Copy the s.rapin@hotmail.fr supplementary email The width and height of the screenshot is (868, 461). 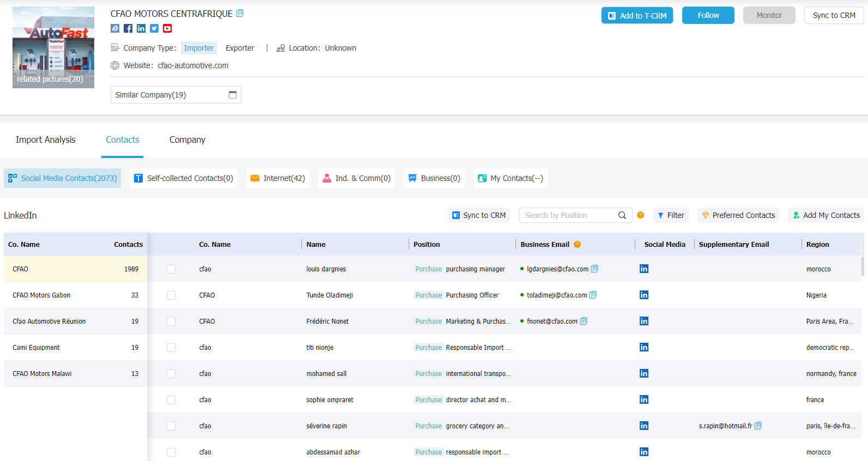[758, 426]
